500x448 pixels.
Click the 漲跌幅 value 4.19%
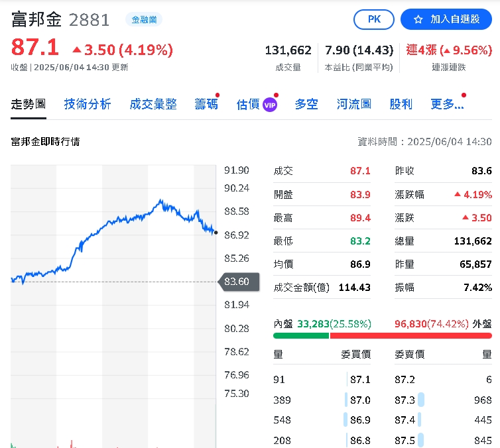tap(473, 195)
